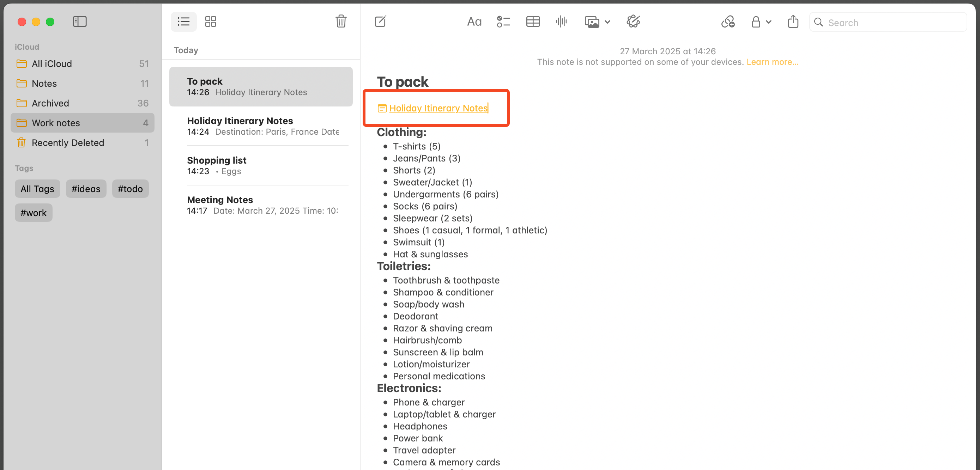Viewport: 980px width, 470px height.
Task: Open the Meeting Notes note
Action: click(261, 205)
